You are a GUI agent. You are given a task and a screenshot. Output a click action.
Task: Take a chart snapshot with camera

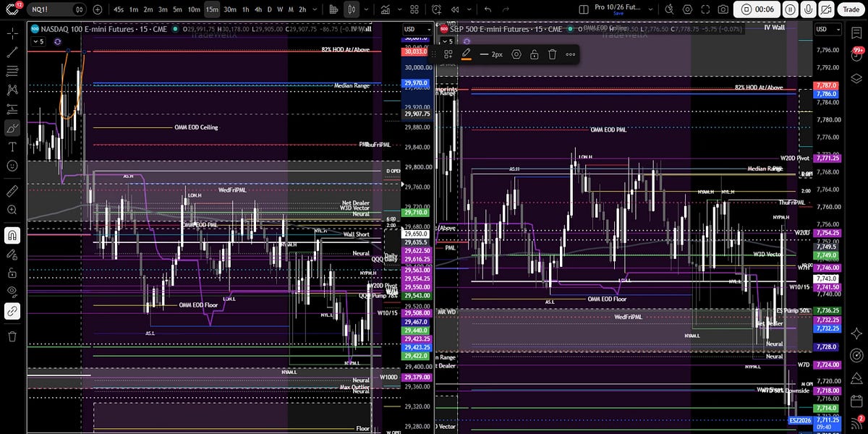(723, 9)
